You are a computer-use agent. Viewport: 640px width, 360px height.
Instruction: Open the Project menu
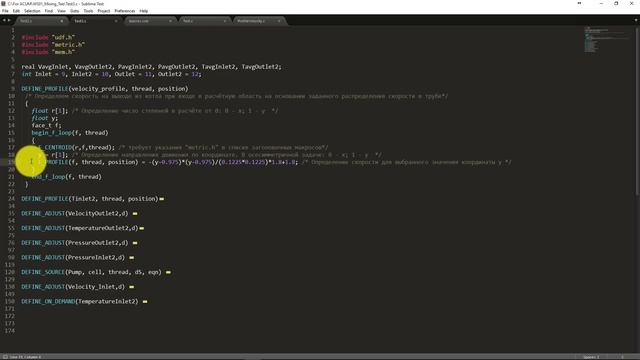click(104, 11)
